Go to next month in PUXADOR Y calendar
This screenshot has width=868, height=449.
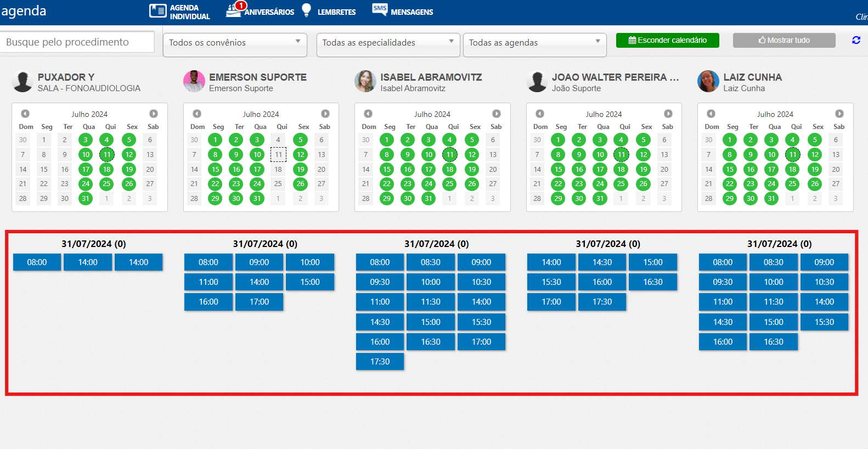click(154, 114)
